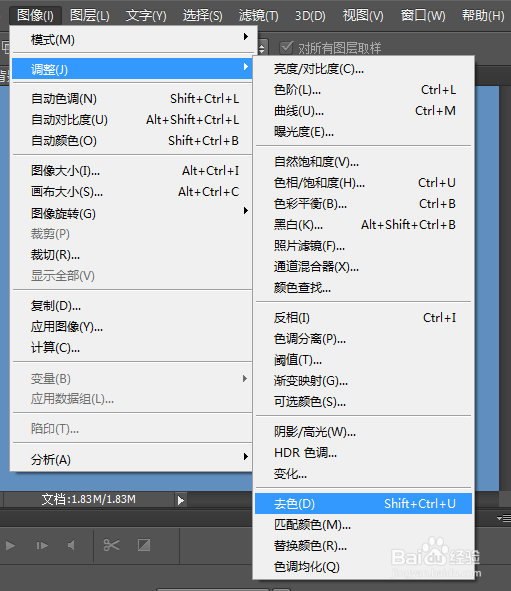The width and height of the screenshot is (511, 591).
Task: Open status bar document info arrow
Action: 181,500
